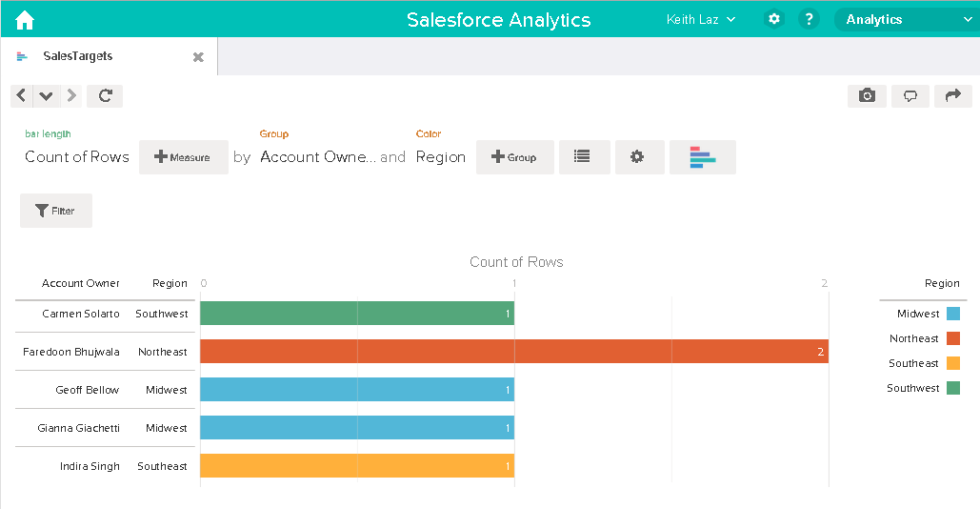Open the help question mark icon
Image resolution: width=980 pixels, height=509 pixels.
(x=809, y=19)
